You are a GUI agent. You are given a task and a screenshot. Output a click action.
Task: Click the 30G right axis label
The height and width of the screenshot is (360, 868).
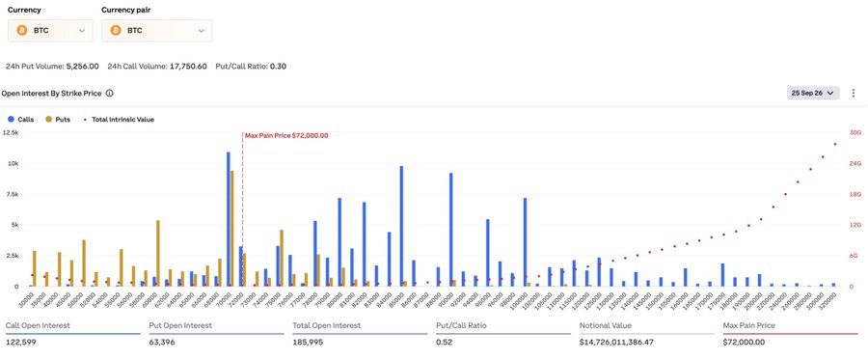click(855, 133)
